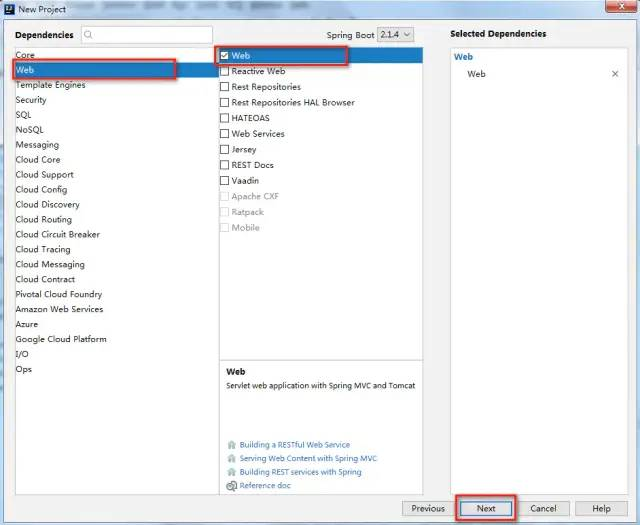640x525 pixels.
Task: Cancel the New Project wizard
Action: click(543, 509)
